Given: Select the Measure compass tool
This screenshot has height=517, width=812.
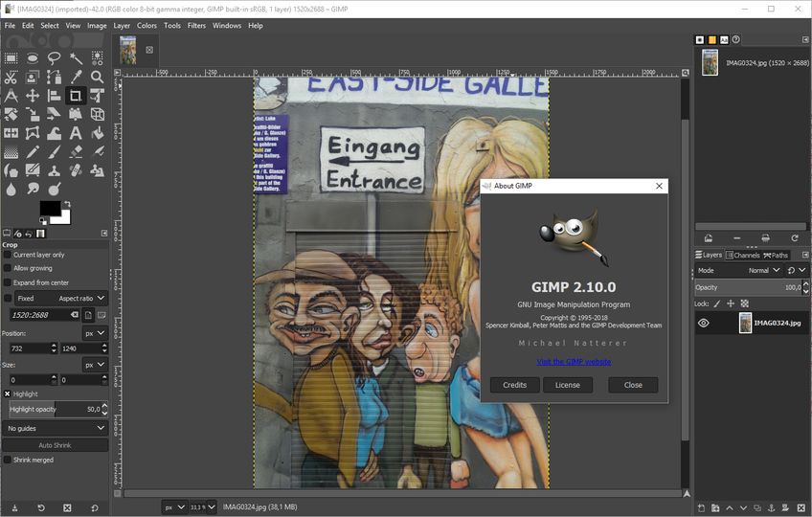Looking at the screenshot, I should pyautogui.click(x=11, y=96).
